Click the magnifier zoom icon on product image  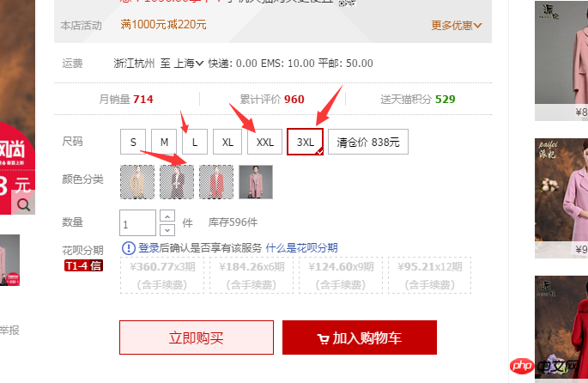click(24, 205)
